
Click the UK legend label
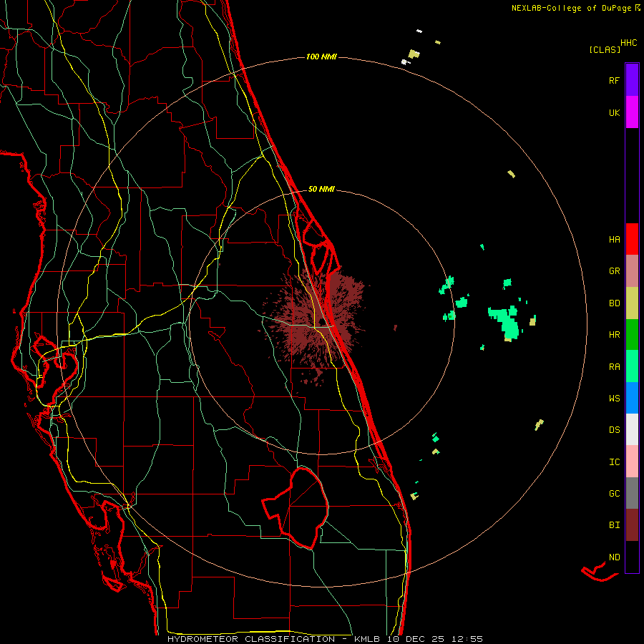615,112
